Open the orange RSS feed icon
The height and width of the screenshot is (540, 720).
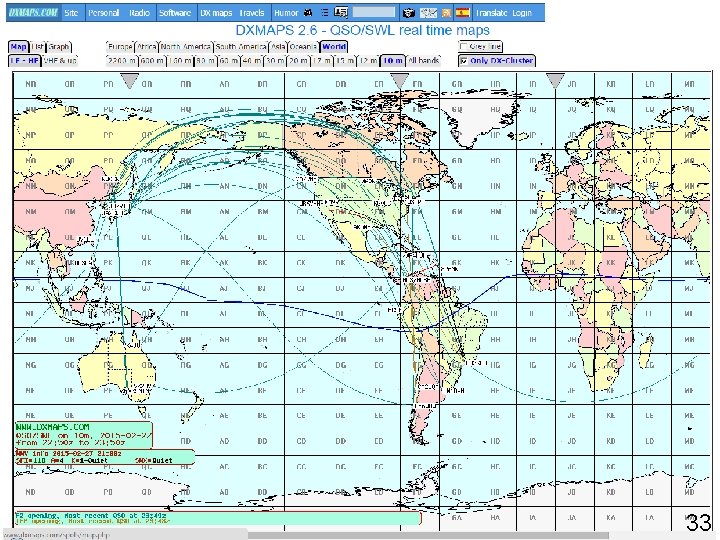click(x=446, y=13)
